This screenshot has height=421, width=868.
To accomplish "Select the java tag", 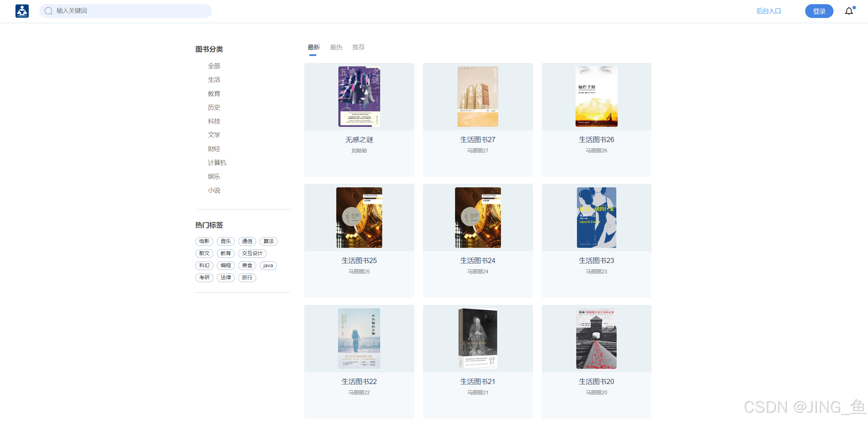I will tap(268, 265).
